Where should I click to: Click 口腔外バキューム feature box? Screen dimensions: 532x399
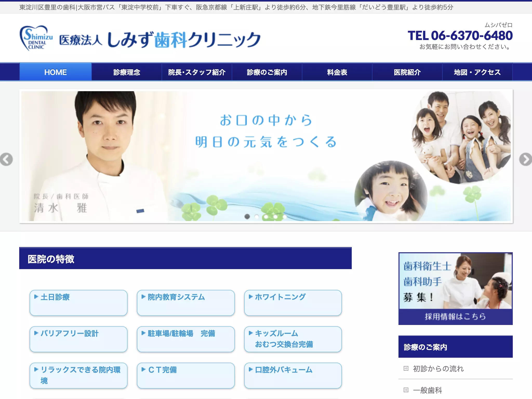pos(293,376)
